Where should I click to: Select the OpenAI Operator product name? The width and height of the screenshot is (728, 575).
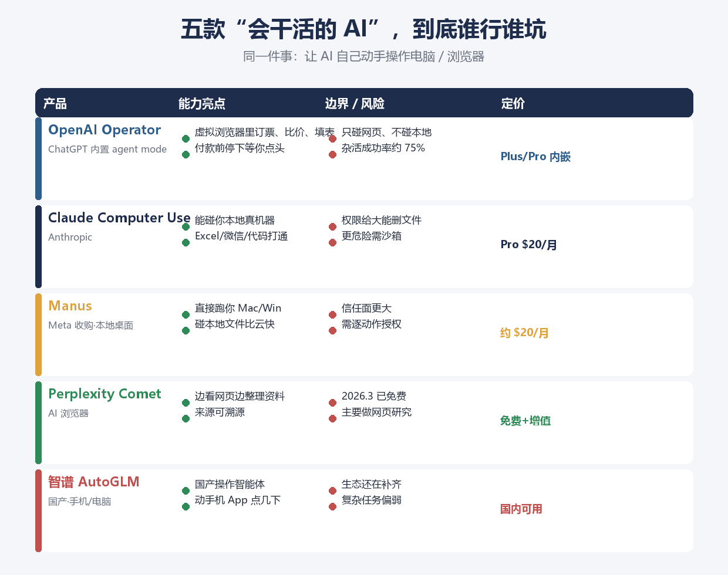[105, 130]
